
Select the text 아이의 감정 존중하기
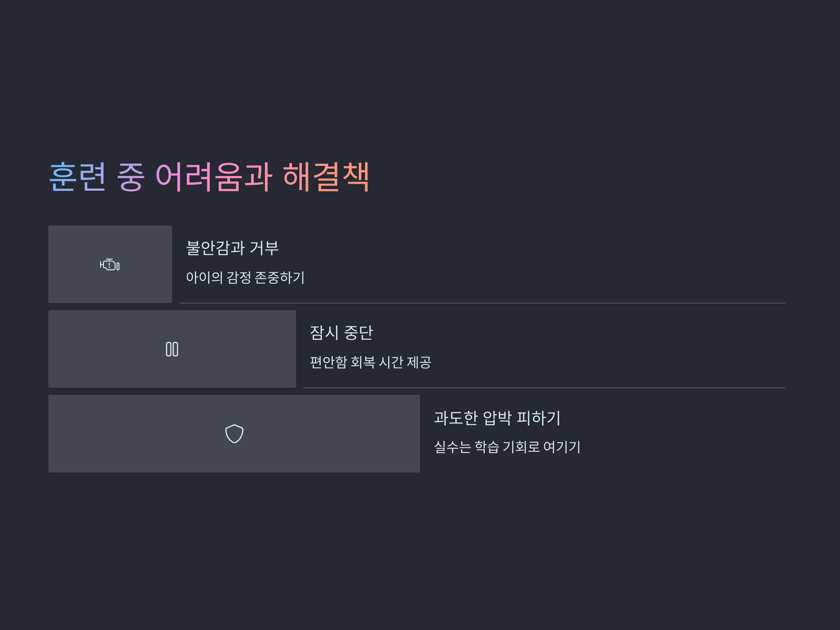coord(245,278)
